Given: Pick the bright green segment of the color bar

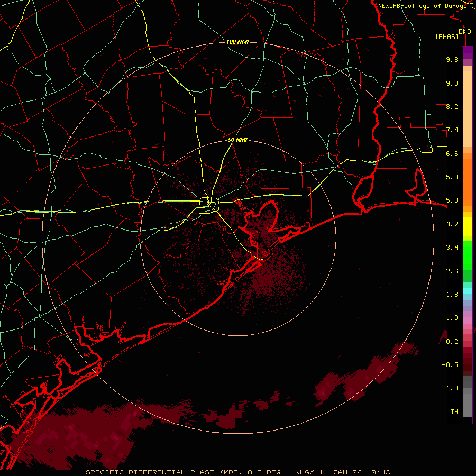Looking at the screenshot, I should [x=467, y=255].
